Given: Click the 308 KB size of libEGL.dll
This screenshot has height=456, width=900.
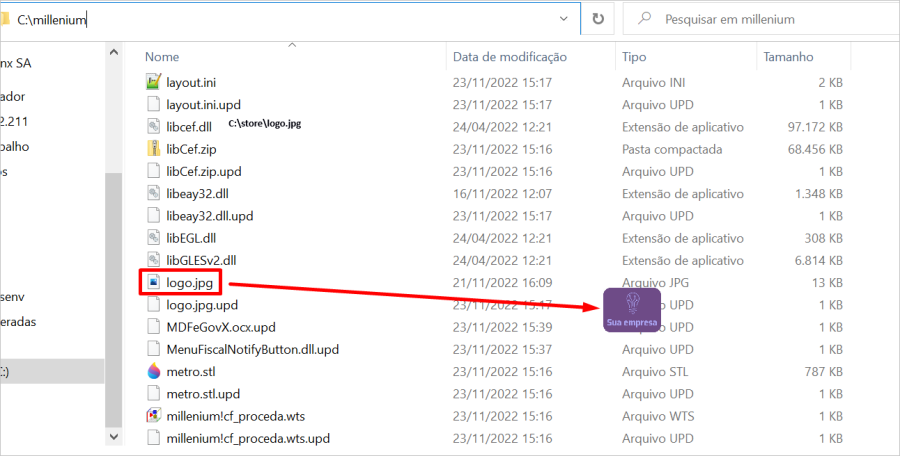Looking at the screenshot, I should point(824,238).
